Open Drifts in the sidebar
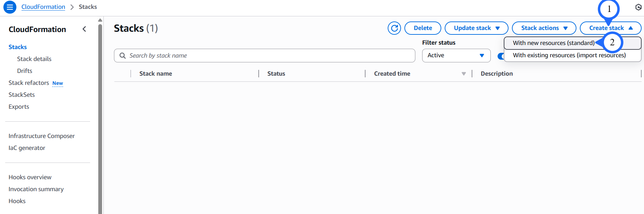The height and width of the screenshot is (214, 644). point(25,71)
